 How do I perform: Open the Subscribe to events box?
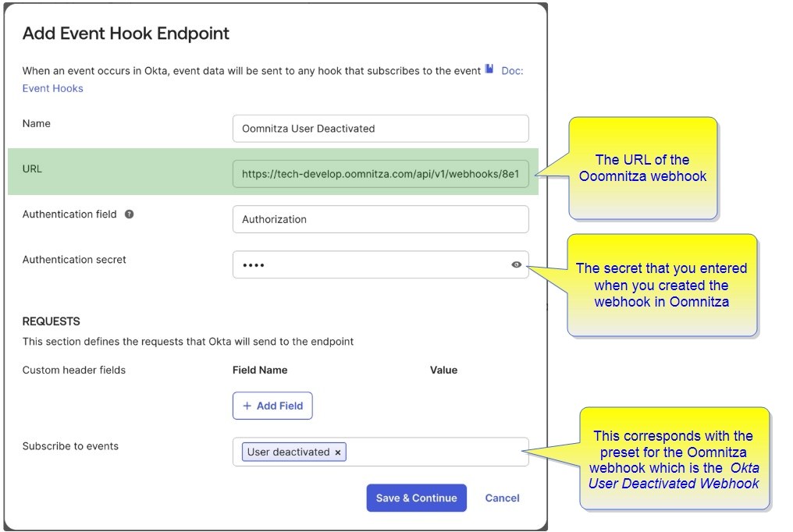tap(380, 452)
